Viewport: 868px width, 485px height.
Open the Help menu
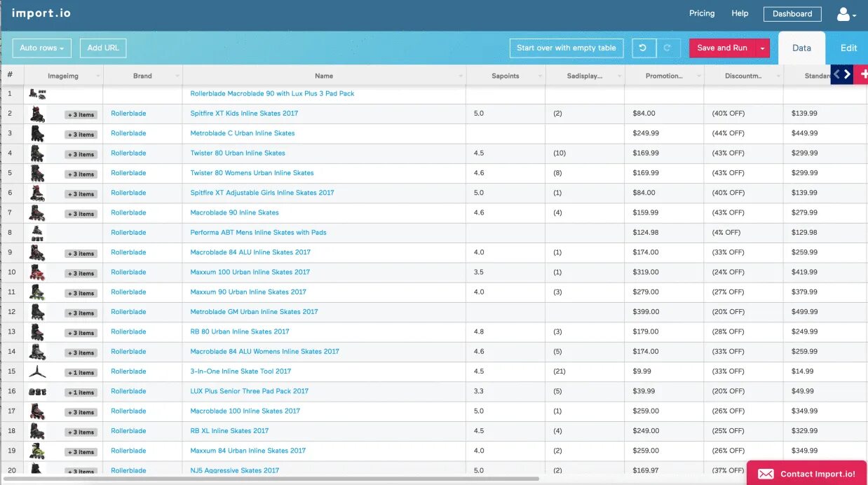point(740,13)
